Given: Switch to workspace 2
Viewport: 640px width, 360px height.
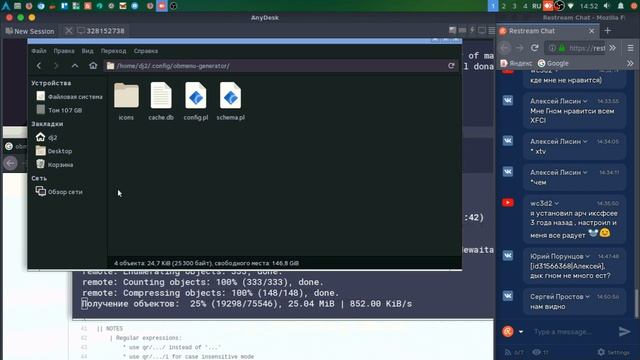Looking at the screenshot, I should point(504,6).
